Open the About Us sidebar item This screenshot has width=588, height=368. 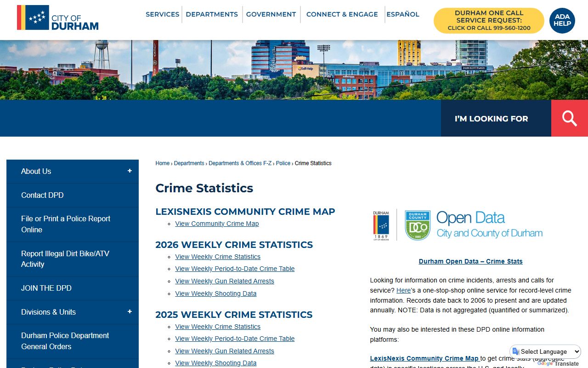[73, 171]
